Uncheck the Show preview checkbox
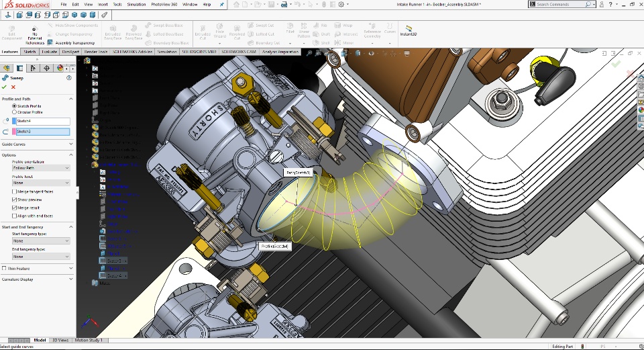Screen dimensions: 644x350 pos(14,200)
